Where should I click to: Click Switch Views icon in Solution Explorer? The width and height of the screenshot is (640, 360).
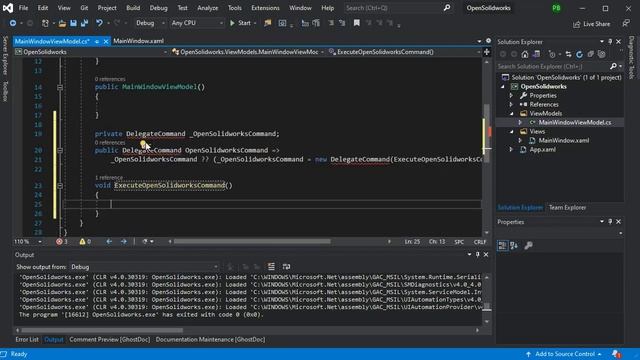536,54
